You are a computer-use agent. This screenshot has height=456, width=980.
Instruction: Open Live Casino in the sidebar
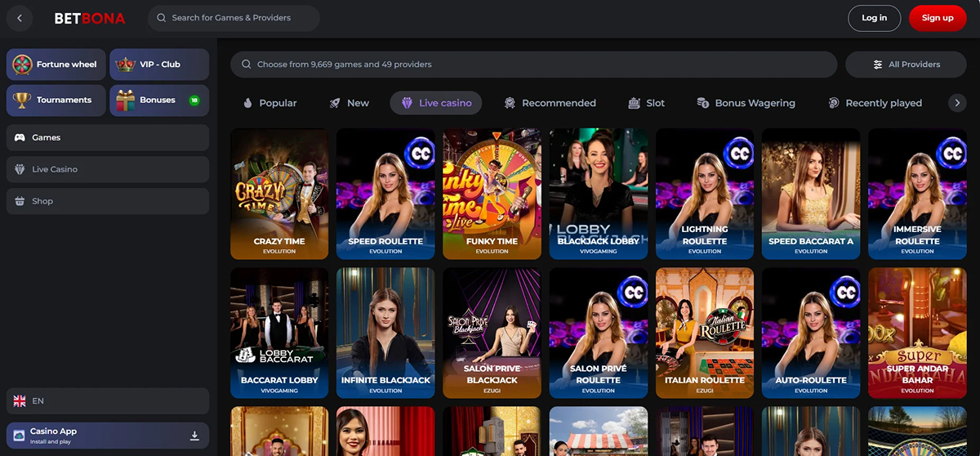click(x=107, y=169)
